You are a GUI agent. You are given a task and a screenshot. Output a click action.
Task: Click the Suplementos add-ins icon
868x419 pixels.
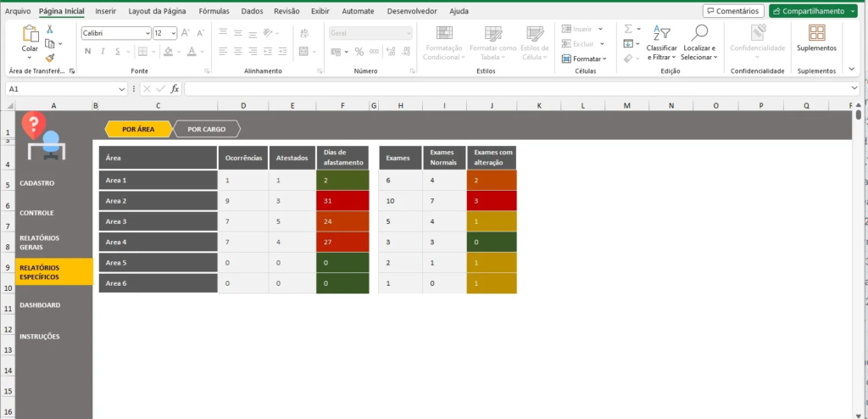point(816,38)
